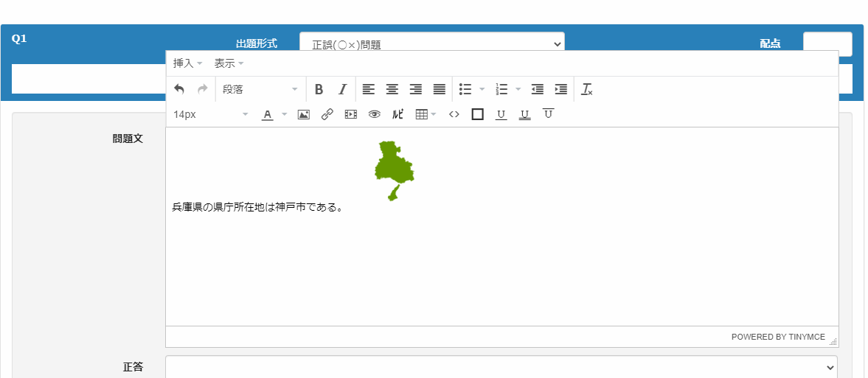Click the center align icon

click(x=392, y=89)
